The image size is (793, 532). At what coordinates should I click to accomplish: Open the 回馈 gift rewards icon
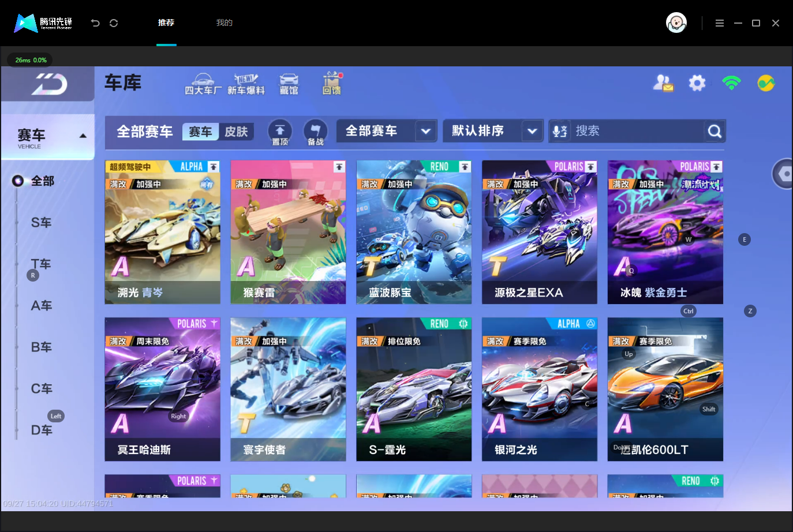[x=332, y=84]
